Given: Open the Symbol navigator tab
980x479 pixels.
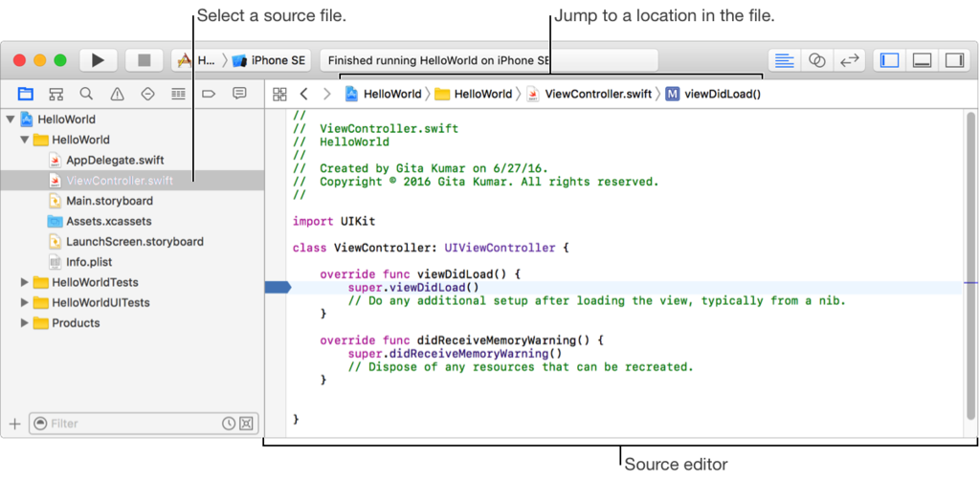Looking at the screenshot, I should [x=56, y=94].
